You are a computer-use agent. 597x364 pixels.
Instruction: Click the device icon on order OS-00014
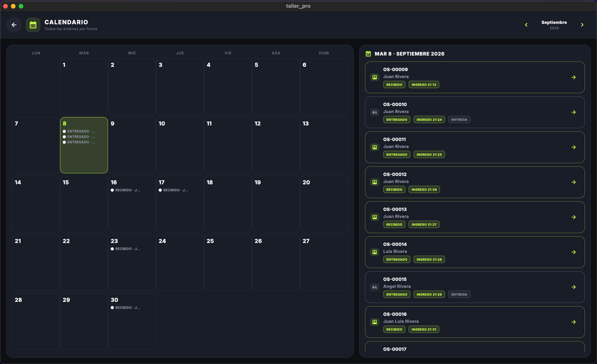pos(375,252)
